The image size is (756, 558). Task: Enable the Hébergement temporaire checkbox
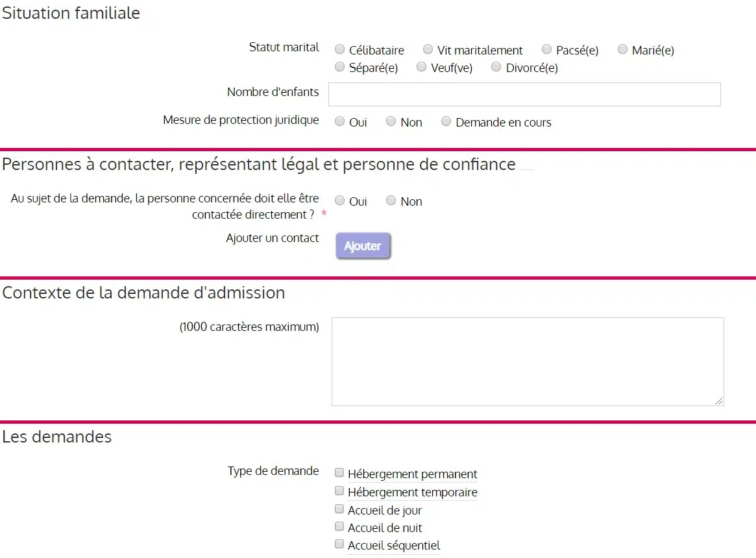[339, 491]
